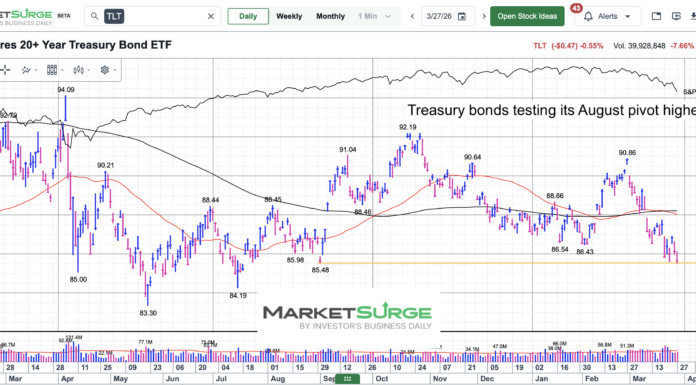
Task: Open the Alerts dropdown menu
Action: point(608,16)
